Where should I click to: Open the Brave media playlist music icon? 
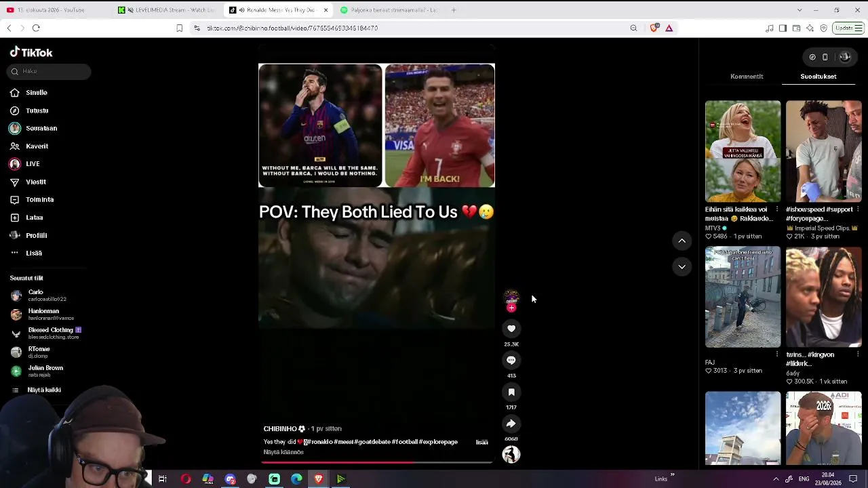coord(769,28)
